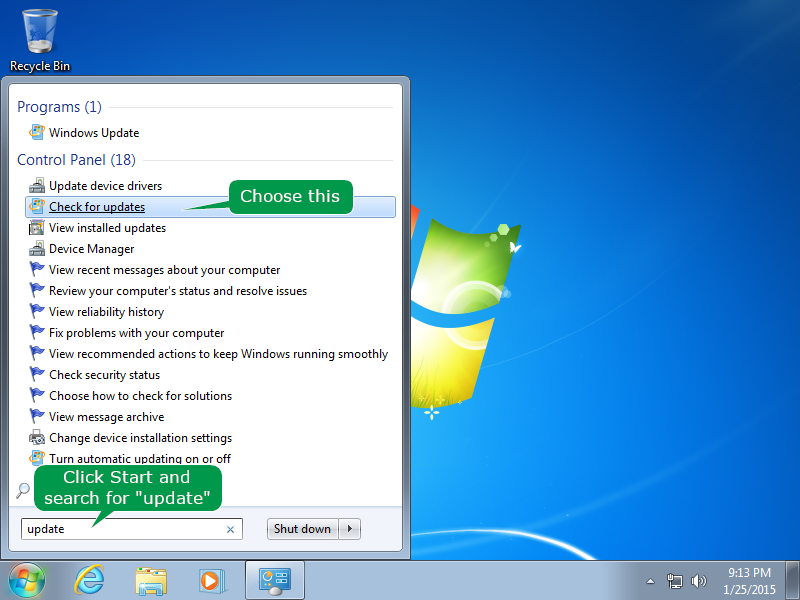Open Windows Explorer folder icon in taskbar

pyautogui.click(x=151, y=581)
